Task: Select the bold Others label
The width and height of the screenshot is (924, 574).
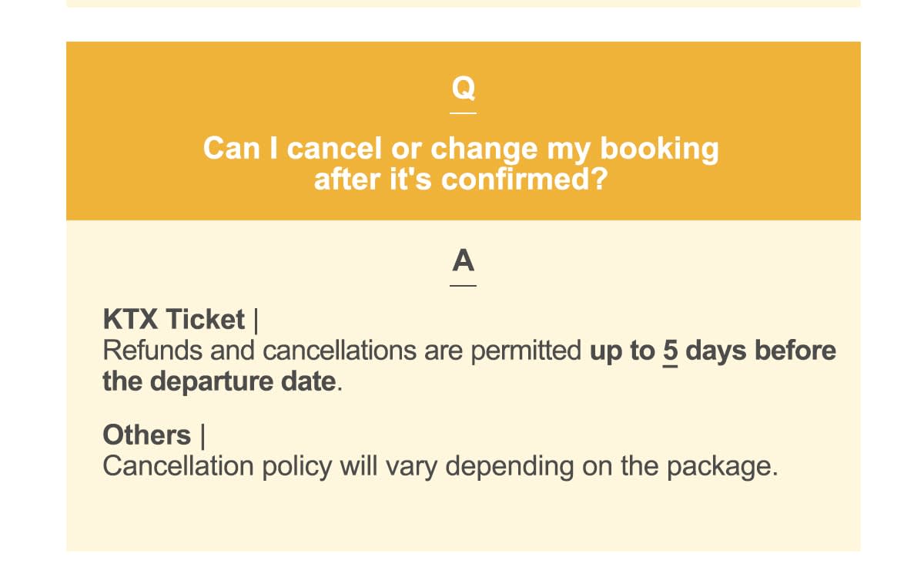Action: pyautogui.click(x=146, y=435)
